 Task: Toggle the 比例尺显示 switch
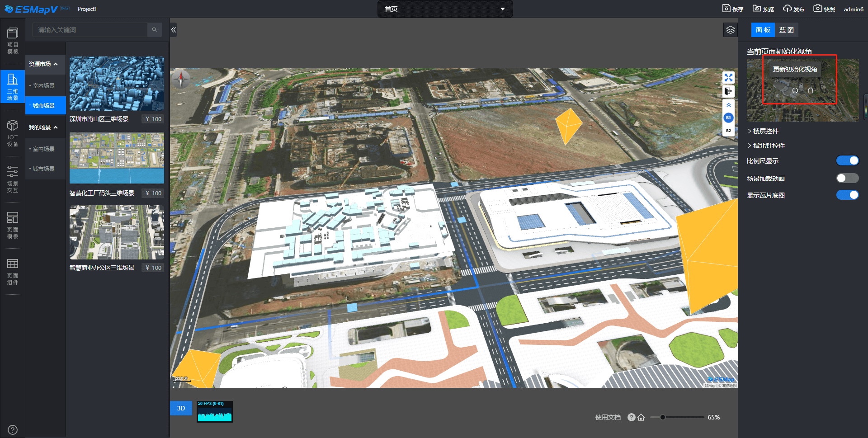tap(847, 161)
